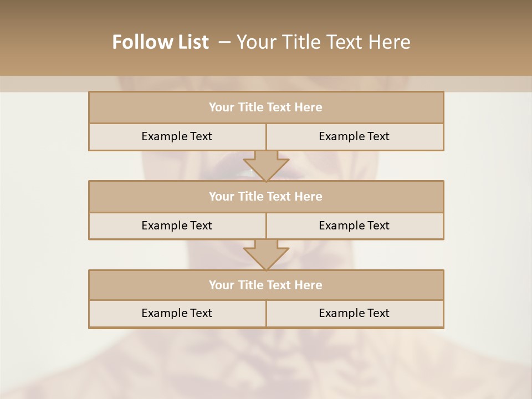
Task: Click left Example Text cell in first block
Action: pyautogui.click(x=177, y=136)
